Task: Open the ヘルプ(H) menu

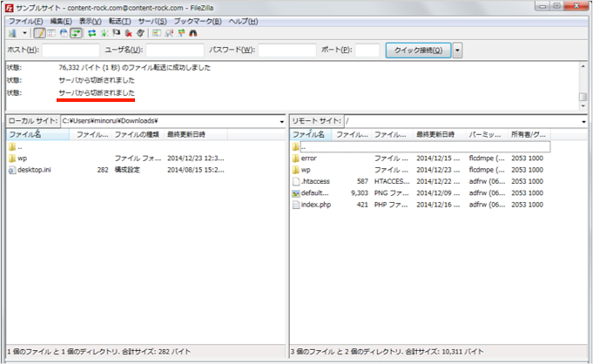Action: [x=243, y=21]
